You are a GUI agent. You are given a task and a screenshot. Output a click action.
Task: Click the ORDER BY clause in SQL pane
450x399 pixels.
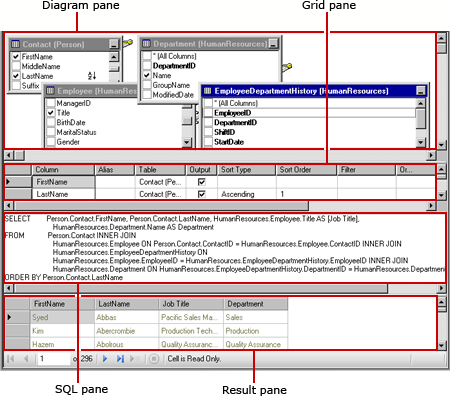pos(64,277)
